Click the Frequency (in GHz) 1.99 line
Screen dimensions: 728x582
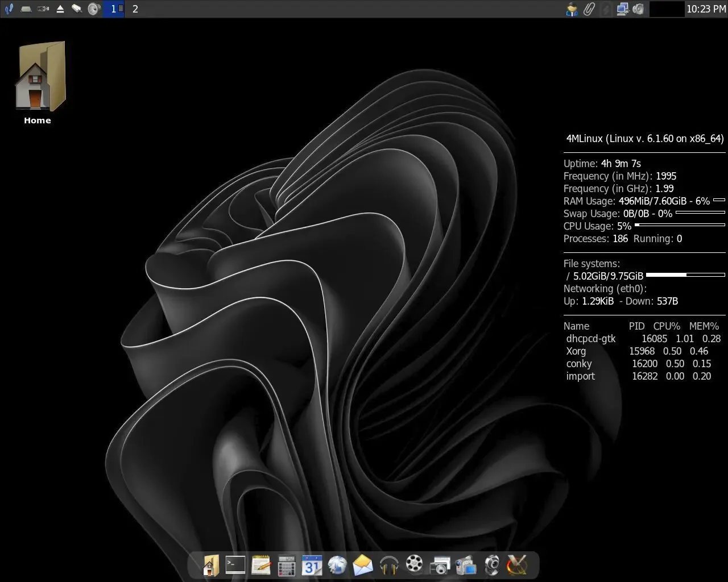pos(619,189)
